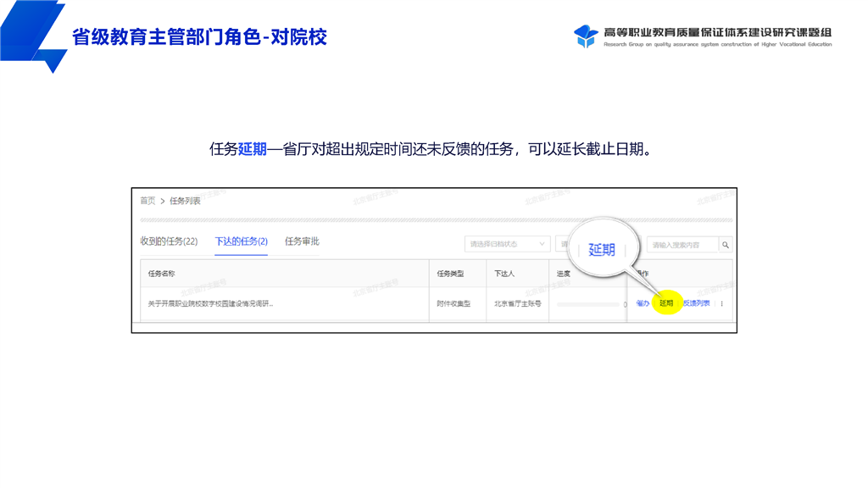Click the 请输入搜索内容 search field
This screenshot has width=868, height=488.
pyautogui.click(x=682, y=245)
